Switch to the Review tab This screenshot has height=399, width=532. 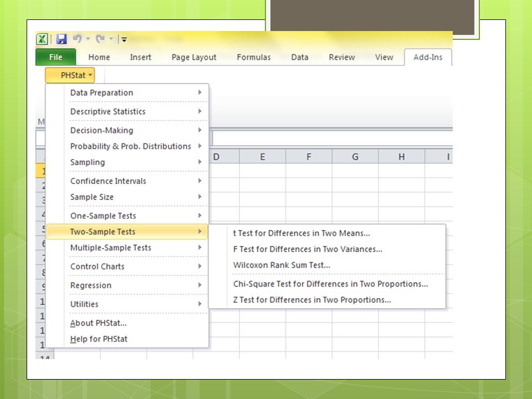coord(342,57)
